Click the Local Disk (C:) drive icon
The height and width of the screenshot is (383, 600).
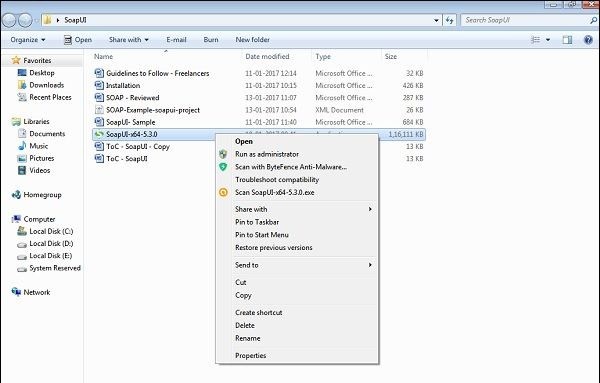22,231
